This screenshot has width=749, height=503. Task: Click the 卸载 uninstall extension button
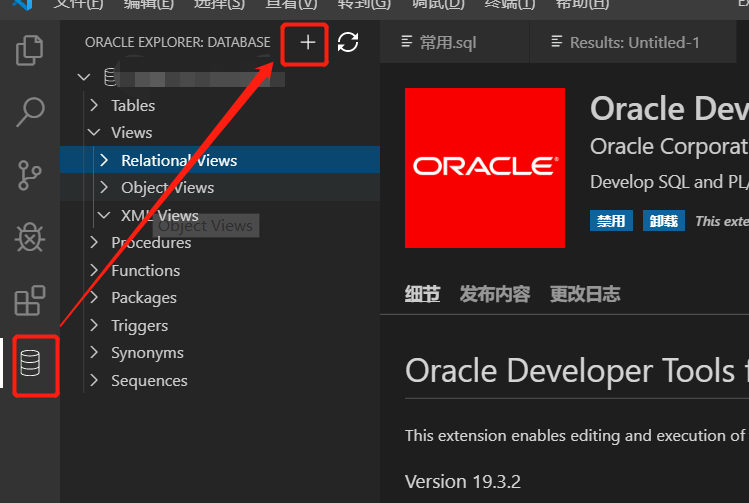click(663, 221)
